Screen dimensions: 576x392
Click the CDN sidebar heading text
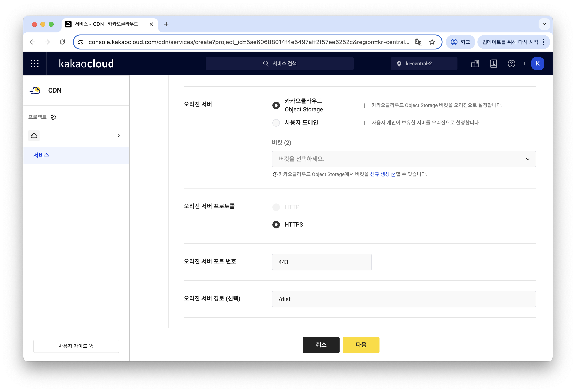click(55, 90)
